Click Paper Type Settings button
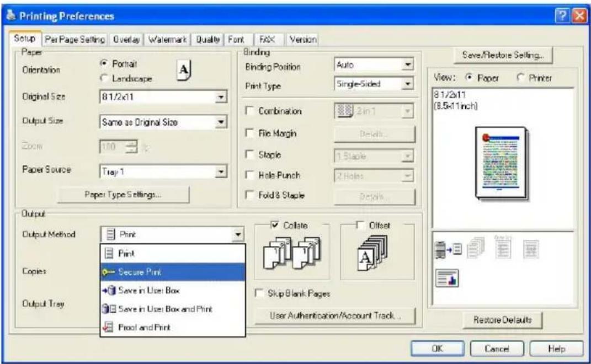Viewport: 591px width, 364px height. [x=123, y=195]
